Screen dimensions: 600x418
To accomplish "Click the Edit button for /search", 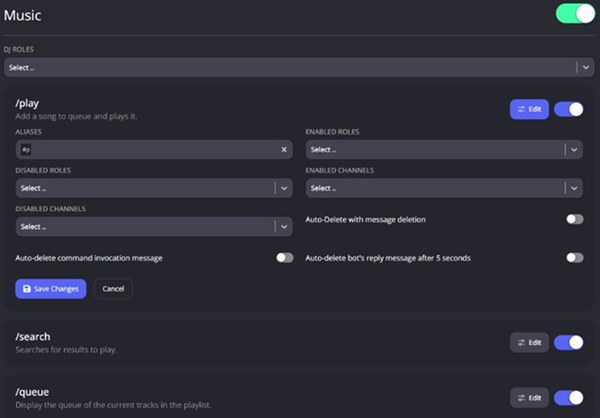I will pyautogui.click(x=529, y=342).
